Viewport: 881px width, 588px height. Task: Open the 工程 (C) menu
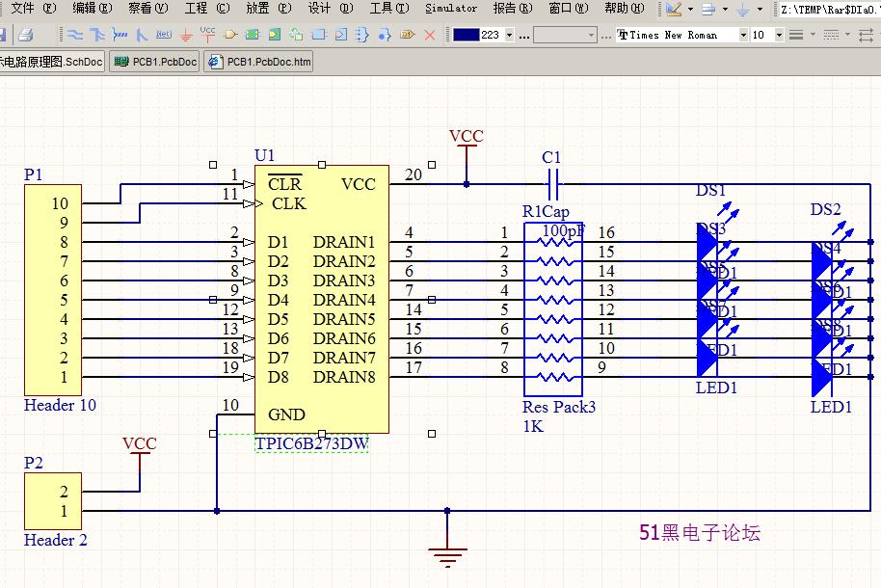click(207, 9)
